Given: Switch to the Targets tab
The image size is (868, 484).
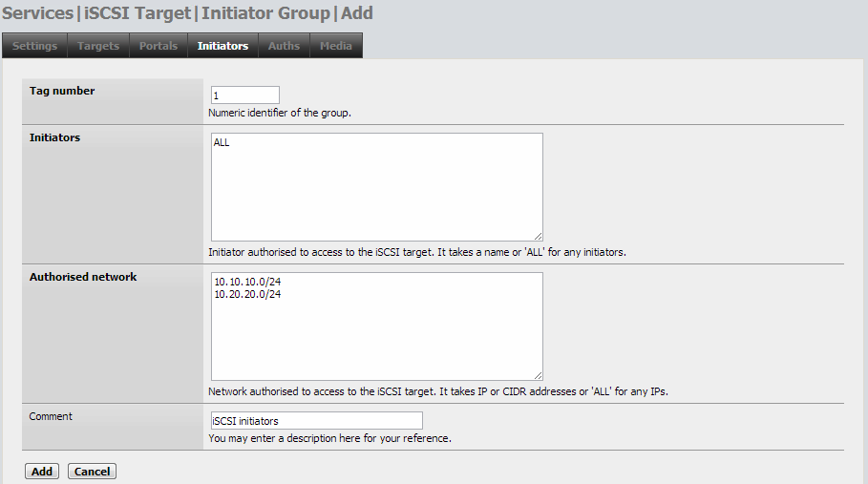Looking at the screenshot, I should click(x=98, y=46).
